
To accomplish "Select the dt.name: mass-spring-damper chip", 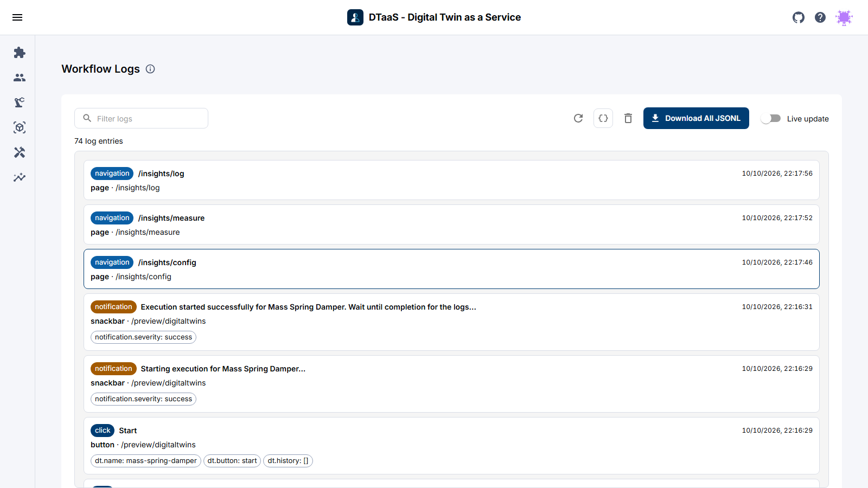I will click(146, 461).
